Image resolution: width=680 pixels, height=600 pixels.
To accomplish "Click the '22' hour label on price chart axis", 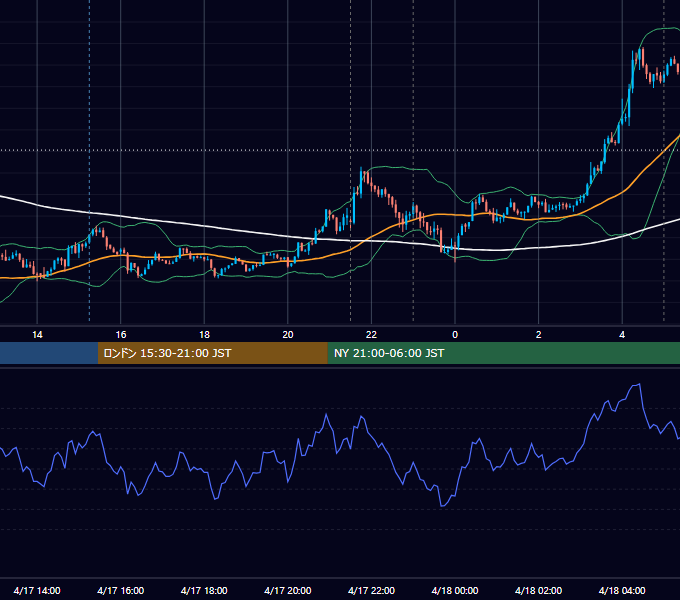I will point(371,335).
